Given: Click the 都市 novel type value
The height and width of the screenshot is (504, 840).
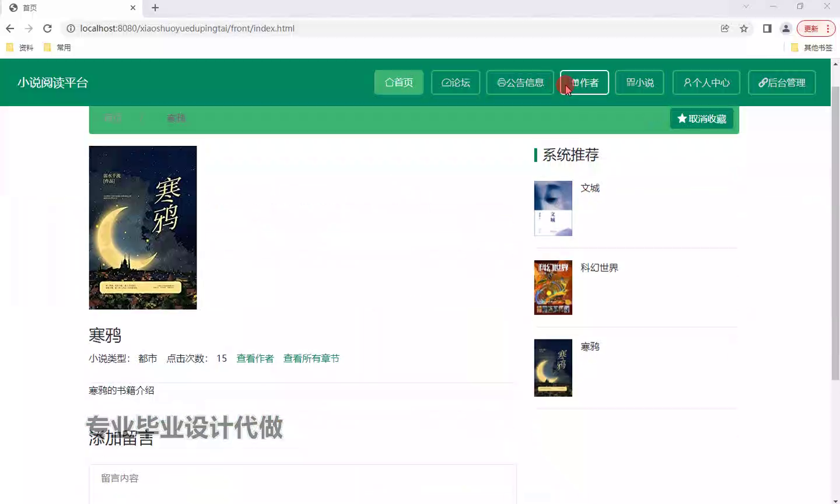Looking at the screenshot, I should pos(148,358).
